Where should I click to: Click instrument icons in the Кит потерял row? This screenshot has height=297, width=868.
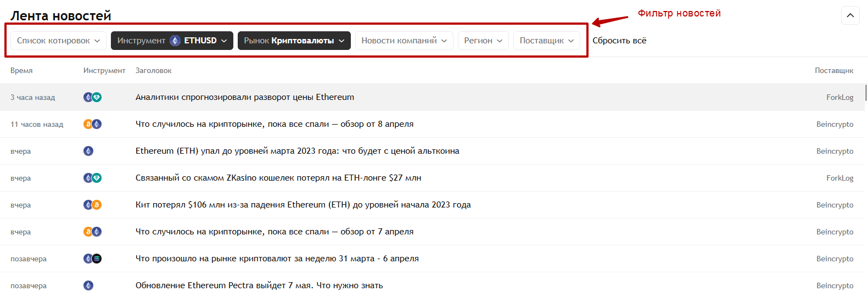click(x=92, y=205)
